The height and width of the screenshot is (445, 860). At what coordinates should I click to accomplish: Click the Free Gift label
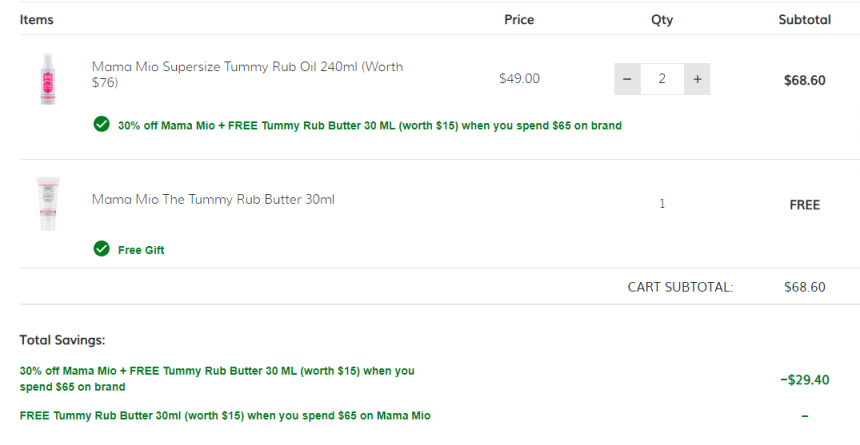(141, 250)
